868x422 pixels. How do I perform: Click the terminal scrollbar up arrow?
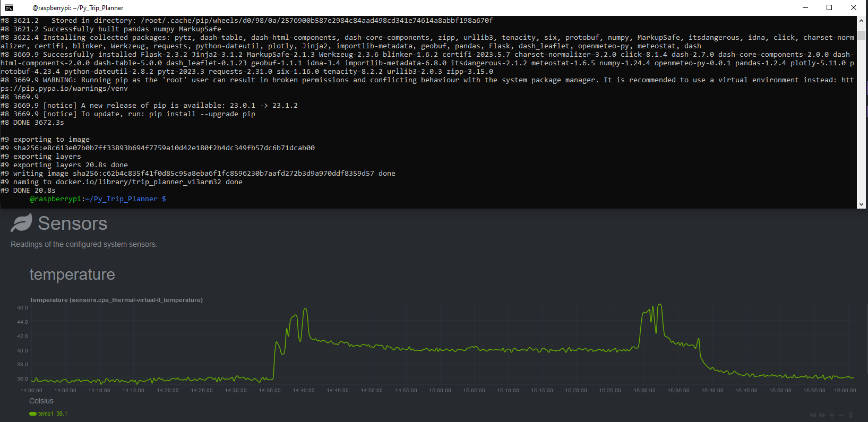861,20
